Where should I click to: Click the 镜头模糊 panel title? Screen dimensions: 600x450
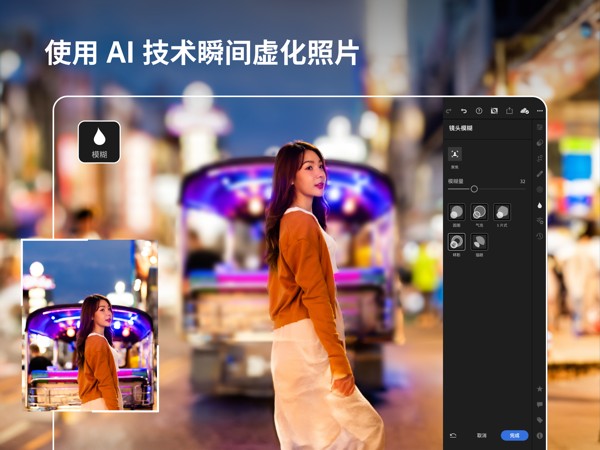pyautogui.click(x=461, y=128)
